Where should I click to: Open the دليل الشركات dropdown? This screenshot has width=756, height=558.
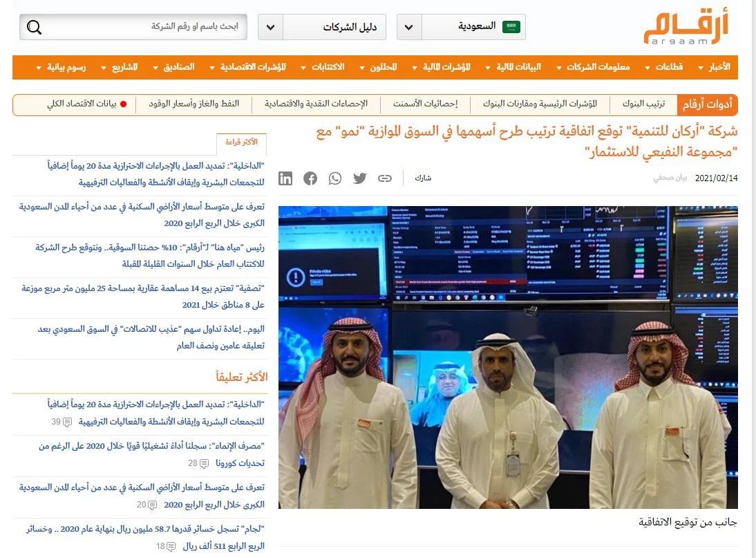pos(270,27)
